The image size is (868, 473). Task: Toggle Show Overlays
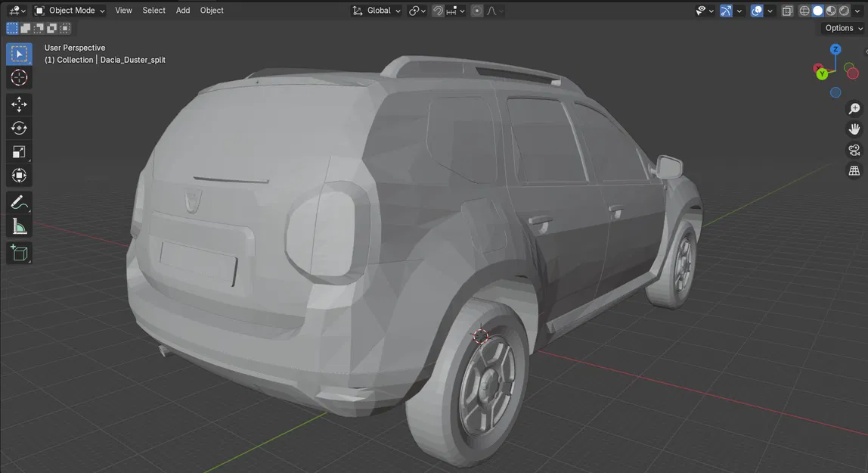coord(756,11)
